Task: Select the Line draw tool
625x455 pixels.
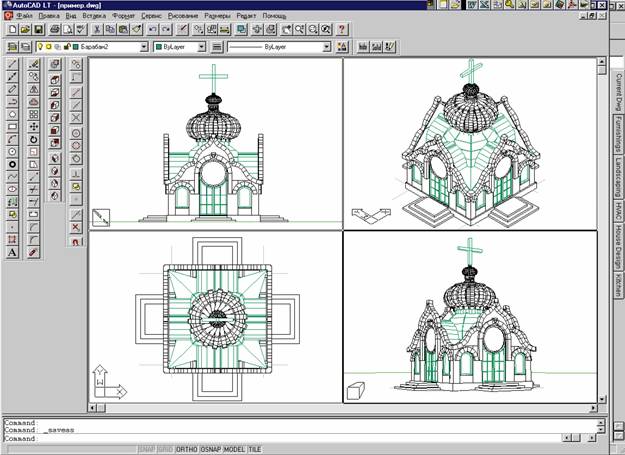Action: pyautogui.click(x=12, y=63)
